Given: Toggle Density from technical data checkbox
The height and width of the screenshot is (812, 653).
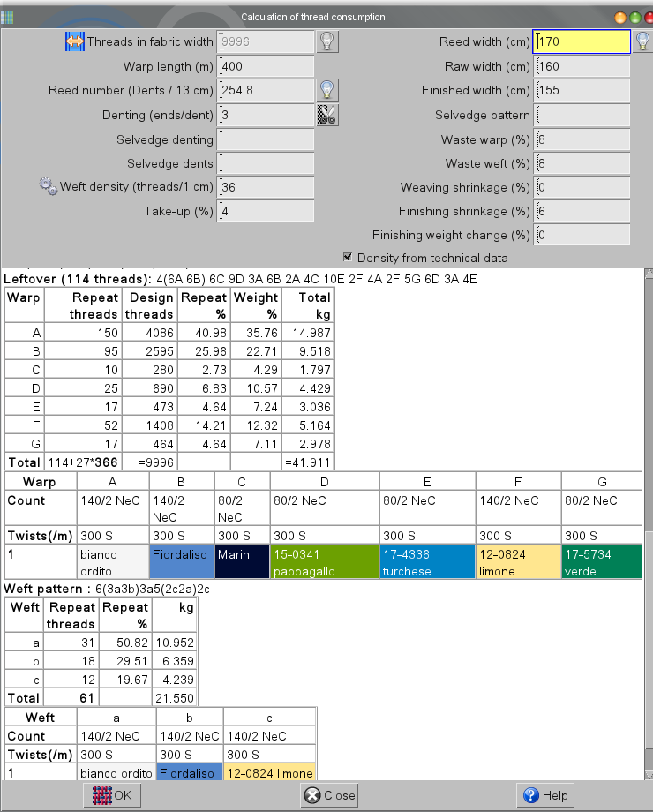Looking at the screenshot, I should tap(348, 258).
